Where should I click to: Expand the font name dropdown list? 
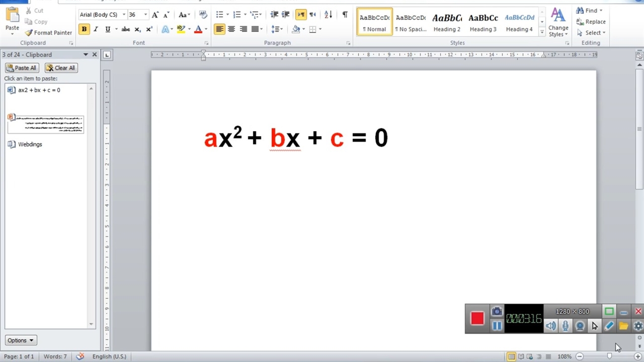[124, 15]
